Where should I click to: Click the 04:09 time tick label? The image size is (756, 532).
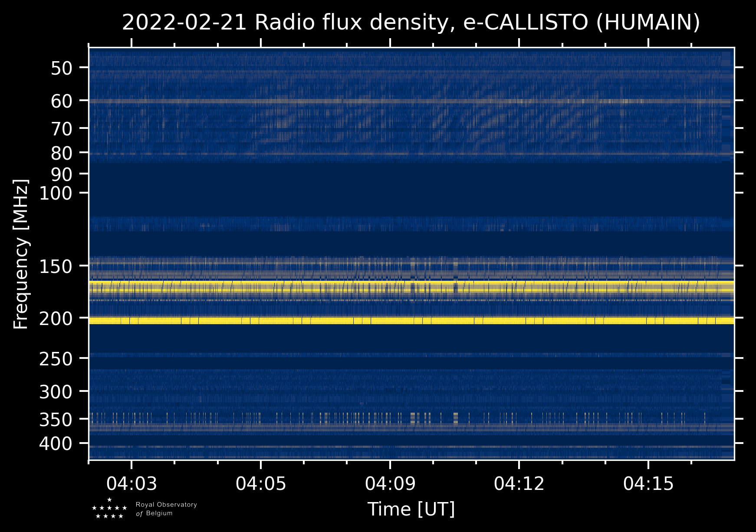390,483
